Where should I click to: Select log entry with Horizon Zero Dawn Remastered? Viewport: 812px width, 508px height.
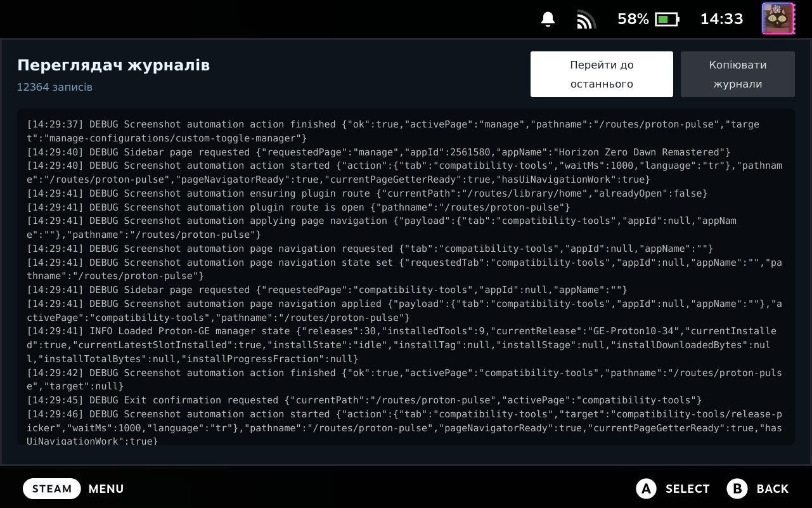tap(378, 152)
